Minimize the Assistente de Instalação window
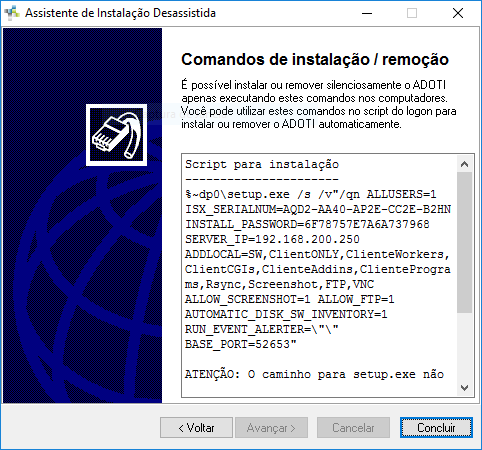482x450 pixels. (x=367, y=13)
